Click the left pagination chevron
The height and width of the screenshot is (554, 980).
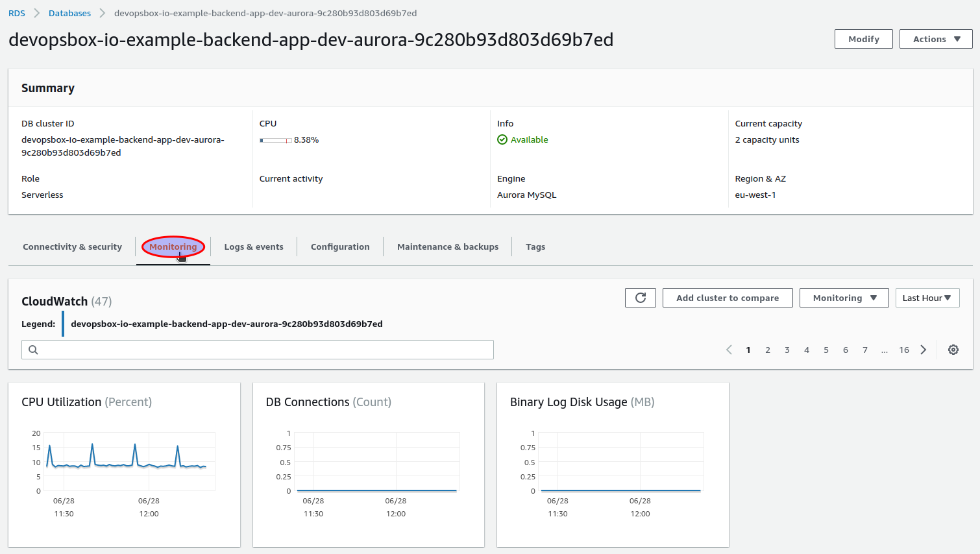pyautogui.click(x=728, y=350)
